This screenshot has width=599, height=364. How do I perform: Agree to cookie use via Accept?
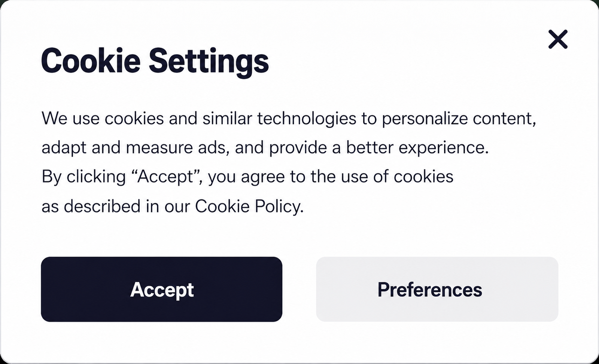coord(161,289)
